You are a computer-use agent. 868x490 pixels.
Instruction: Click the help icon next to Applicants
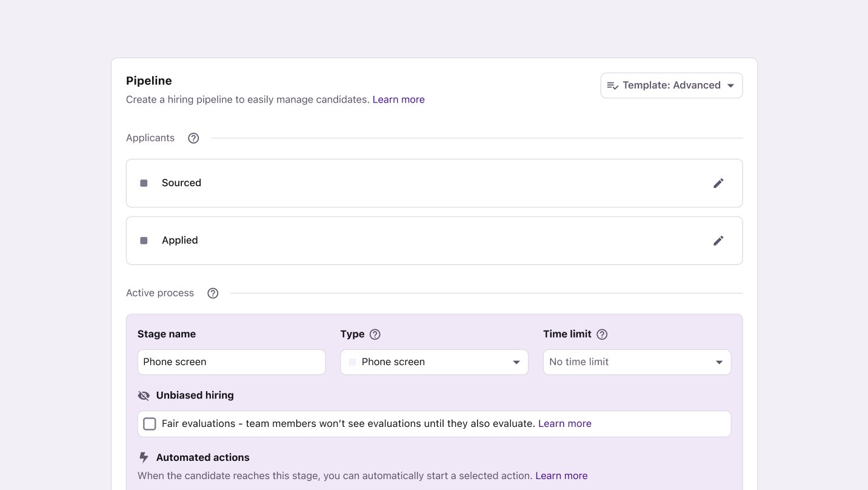193,138
